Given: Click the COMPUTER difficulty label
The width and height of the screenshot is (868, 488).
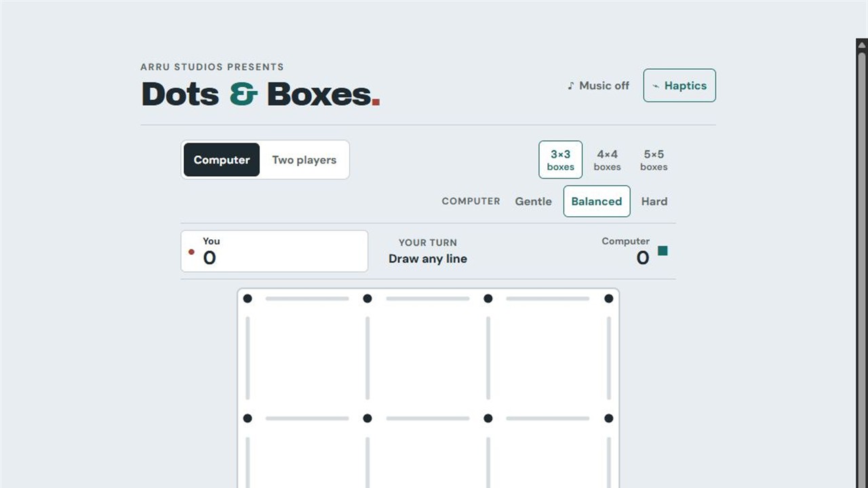Looking at the screenshot, I should click(471, 201).
